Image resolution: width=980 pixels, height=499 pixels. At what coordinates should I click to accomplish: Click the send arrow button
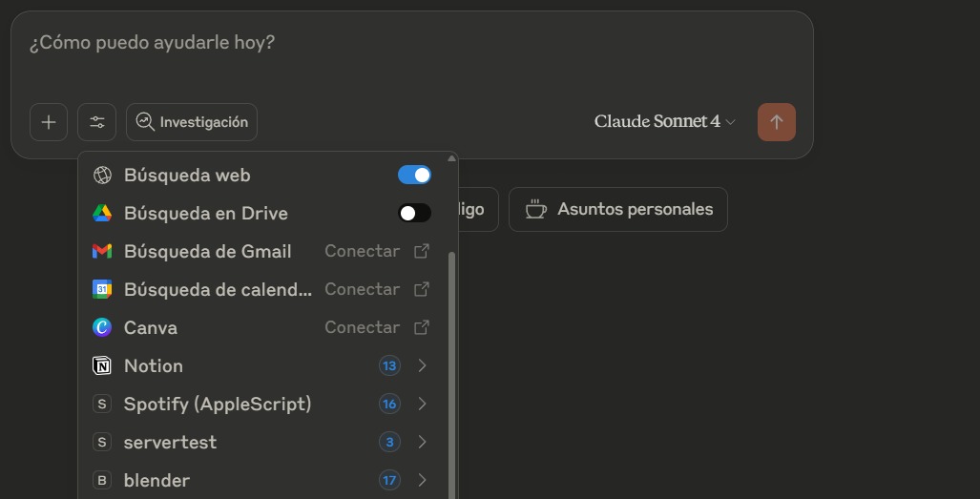click(x=776, y=122)
